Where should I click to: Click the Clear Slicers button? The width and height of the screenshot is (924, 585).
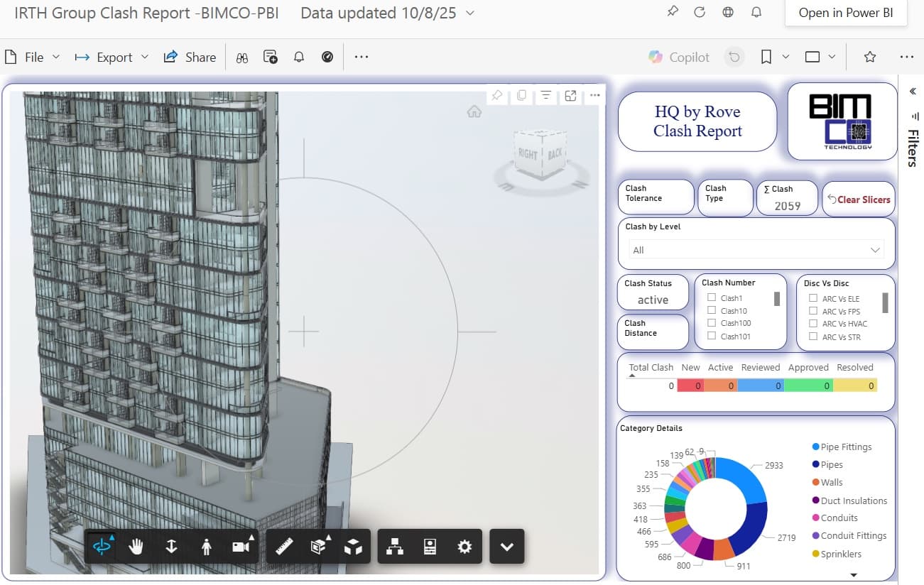pos(859,199)
